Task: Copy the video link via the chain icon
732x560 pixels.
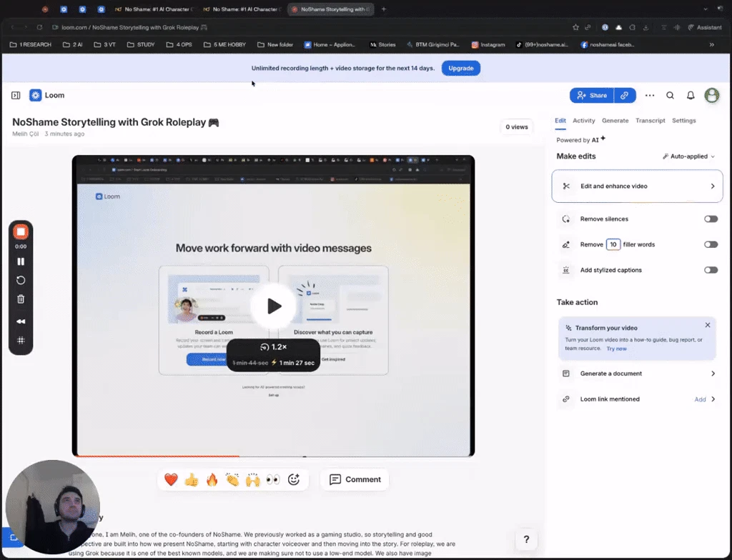Action: 625,95
